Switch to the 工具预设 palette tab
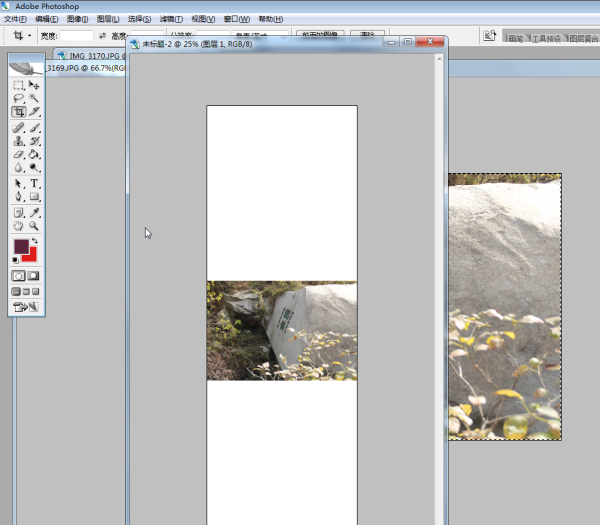This screenshot has width=600, height=525. (x=546, y=38)
